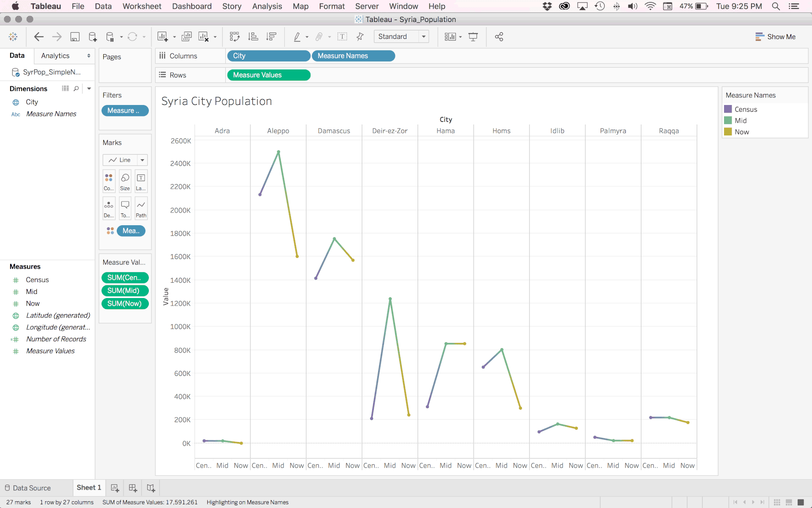
Task: Open the data source update dropdown arrow
Action: 121,37
